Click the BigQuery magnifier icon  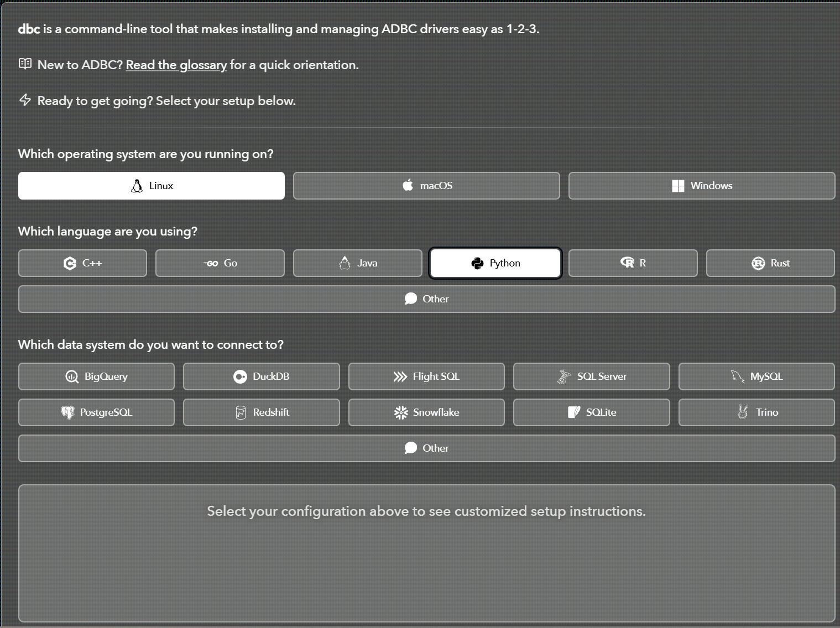(x=72, y=377)
